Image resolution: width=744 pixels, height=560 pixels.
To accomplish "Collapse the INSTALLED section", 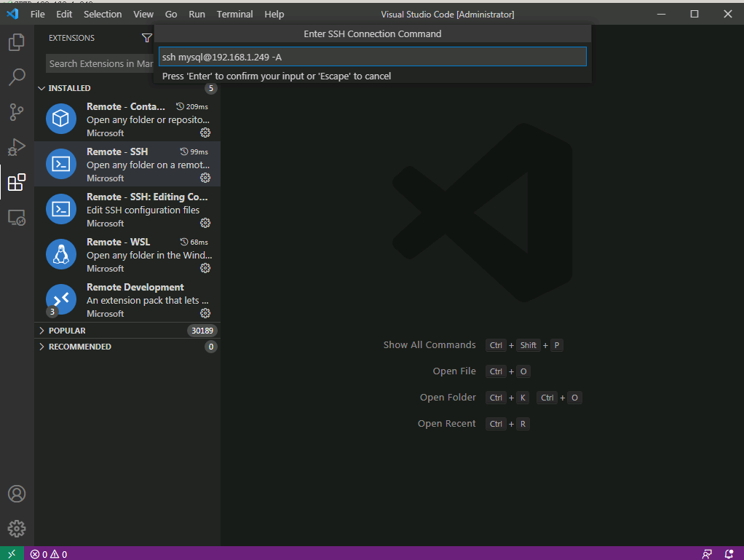I will pos(41,88).
